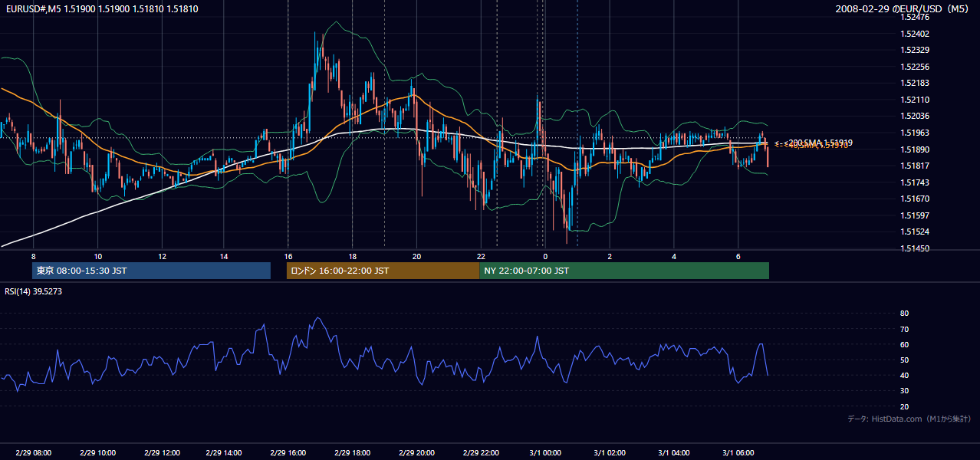
Task: Click the 2/29 20:00 time axis label
Action: coord(417,452)
